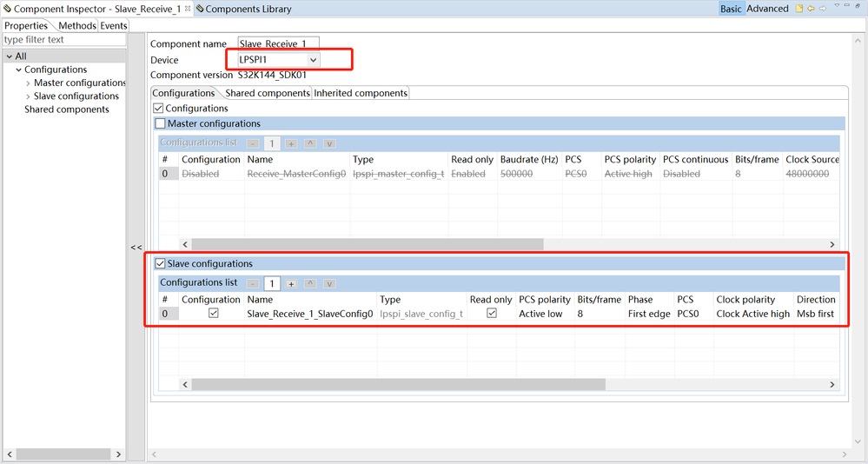Open PCS polarity value Active low

(546, 314)
